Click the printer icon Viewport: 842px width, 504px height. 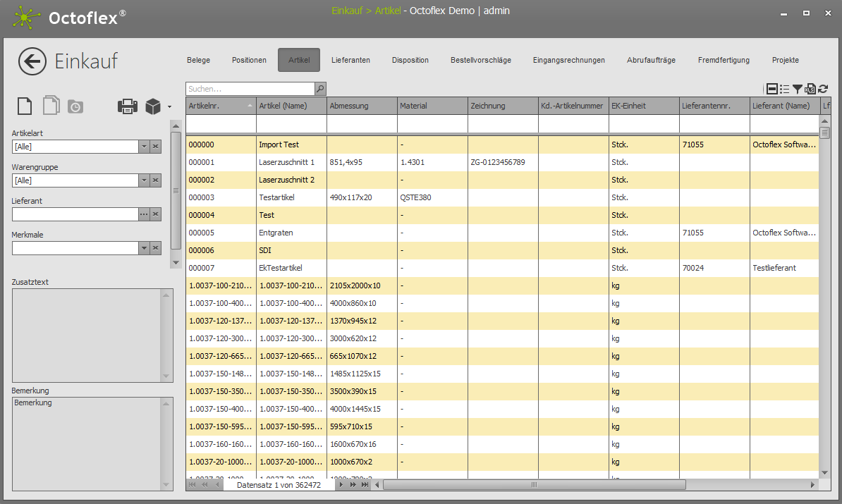(128, 106)
